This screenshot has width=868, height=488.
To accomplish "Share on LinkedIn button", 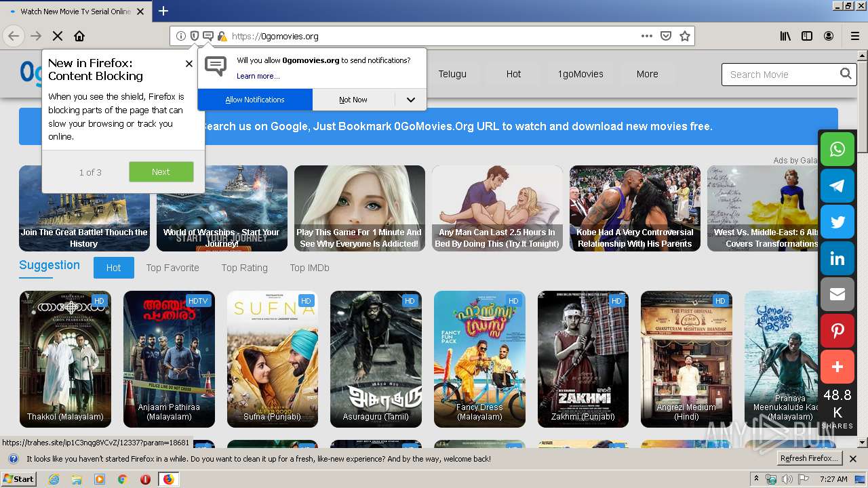I will pos(837,258).
